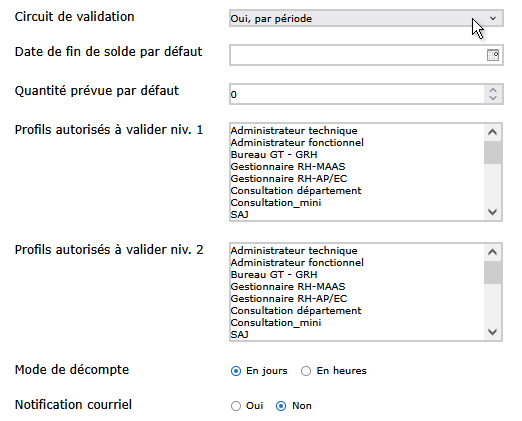
Task: Increase Quantité prévue par défaut with up arrow
Action: 493,90
